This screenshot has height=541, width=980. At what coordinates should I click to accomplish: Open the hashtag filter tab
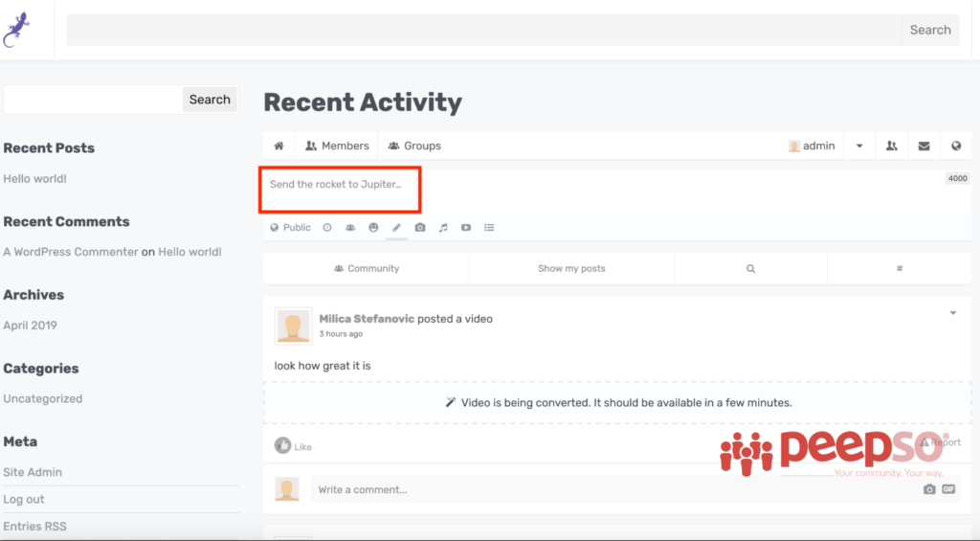(900, 269)
